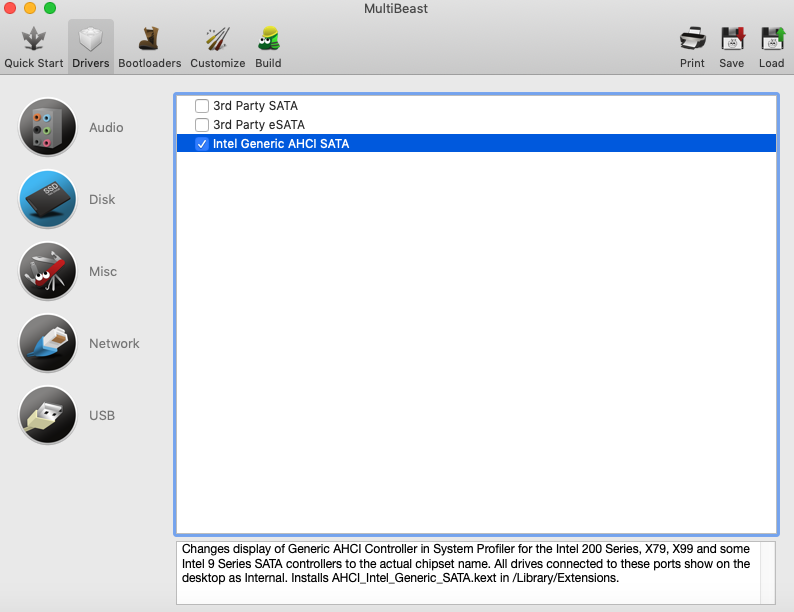Select the '3rd Party SATA' row text
794x612 pixels.
pyautogui.click(x=255, y=106)
